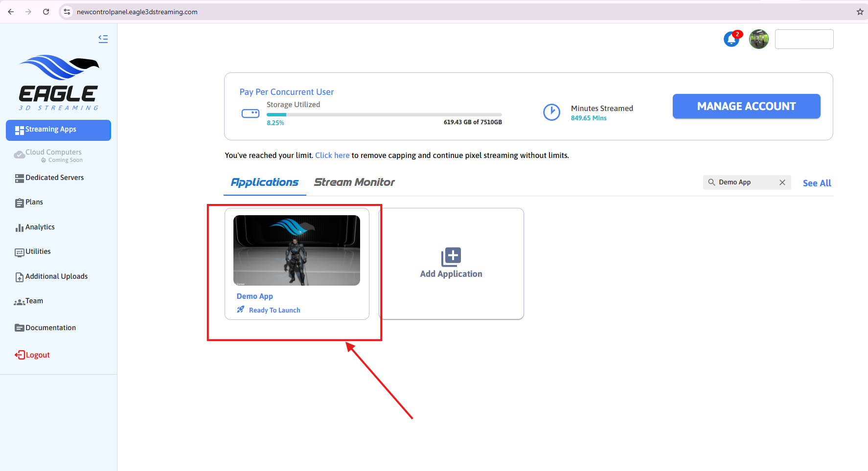
Task: Switch to the Stream Monitor tab
Action: [354, 182]
